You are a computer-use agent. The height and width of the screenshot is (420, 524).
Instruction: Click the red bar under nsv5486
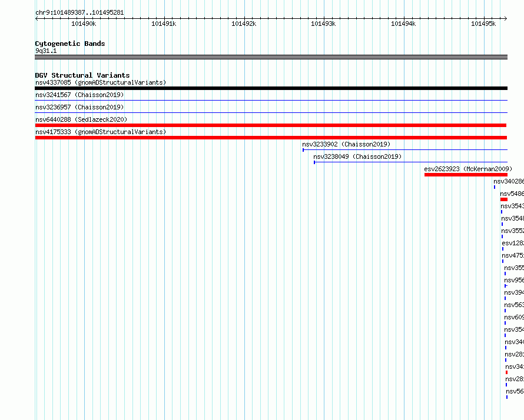click(x=504, y=199)
